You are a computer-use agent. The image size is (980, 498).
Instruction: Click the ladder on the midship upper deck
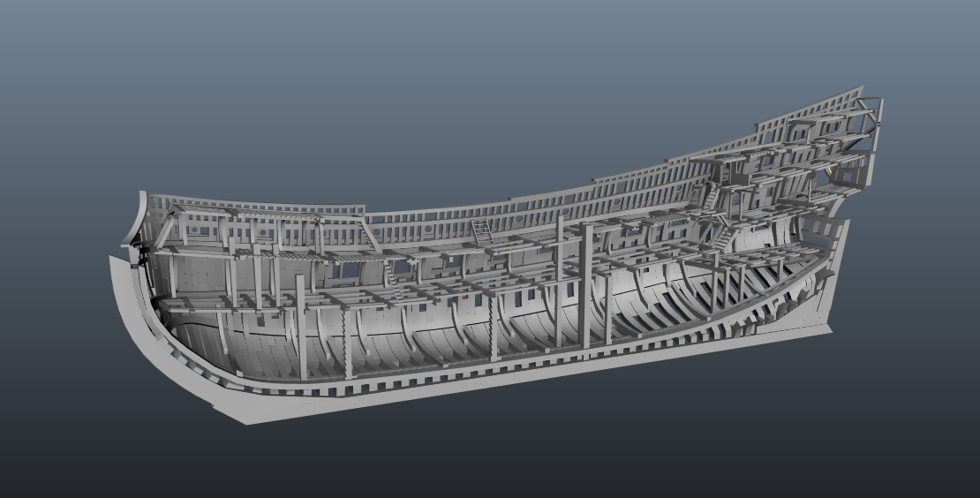click(484, 232)
